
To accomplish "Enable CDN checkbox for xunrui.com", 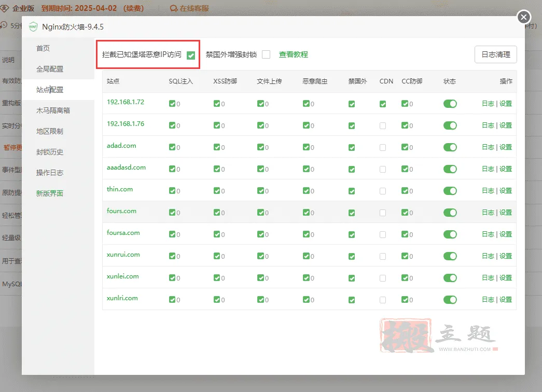I will tap(383, 257).
